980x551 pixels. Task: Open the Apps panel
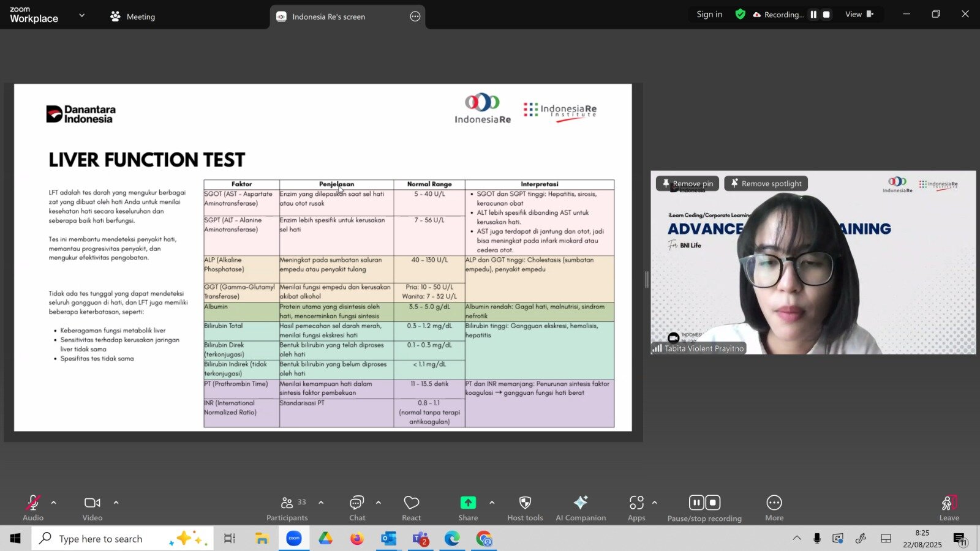pyautogui.click(x=636, y=508)
